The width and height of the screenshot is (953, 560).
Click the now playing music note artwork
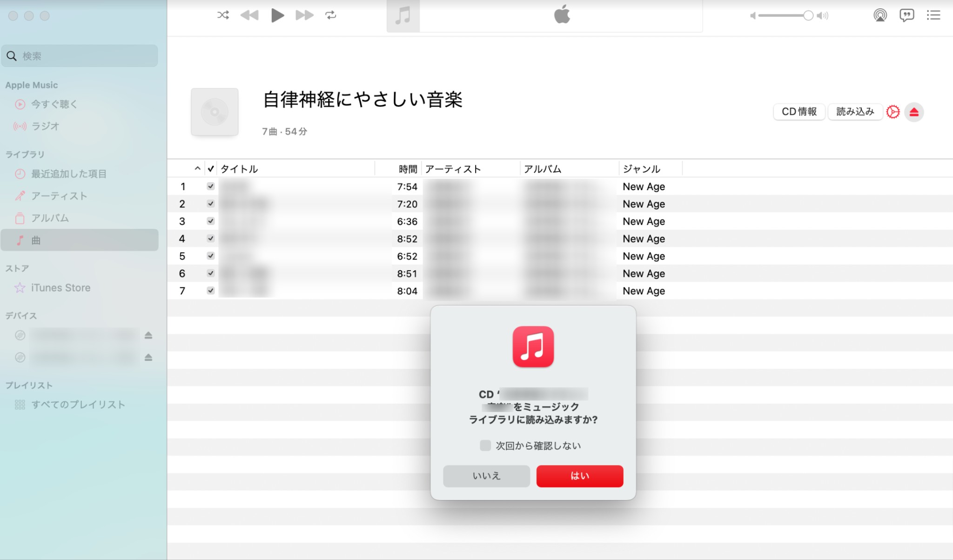click(403, 16)
